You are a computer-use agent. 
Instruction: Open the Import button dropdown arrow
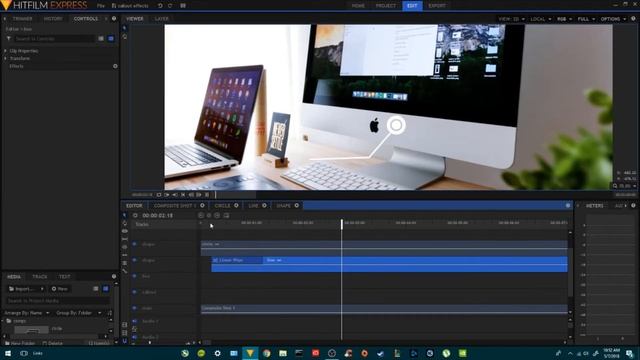[x=42, y=289]
